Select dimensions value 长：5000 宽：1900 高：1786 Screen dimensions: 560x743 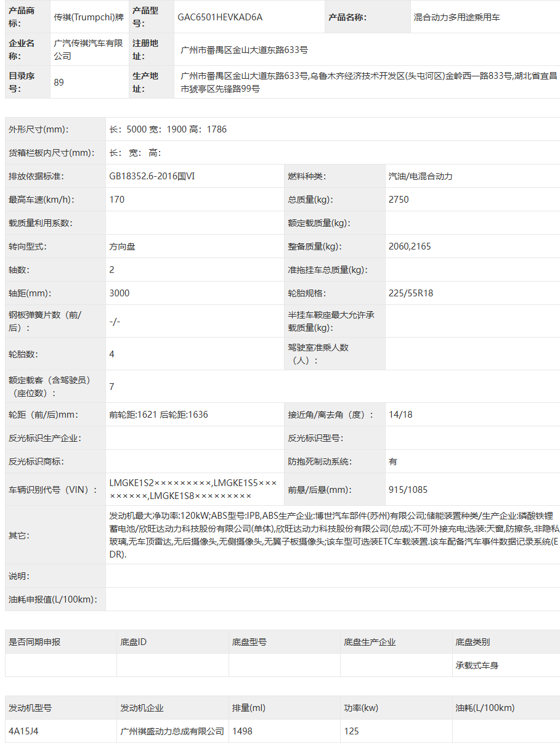[x=168, y=129]
